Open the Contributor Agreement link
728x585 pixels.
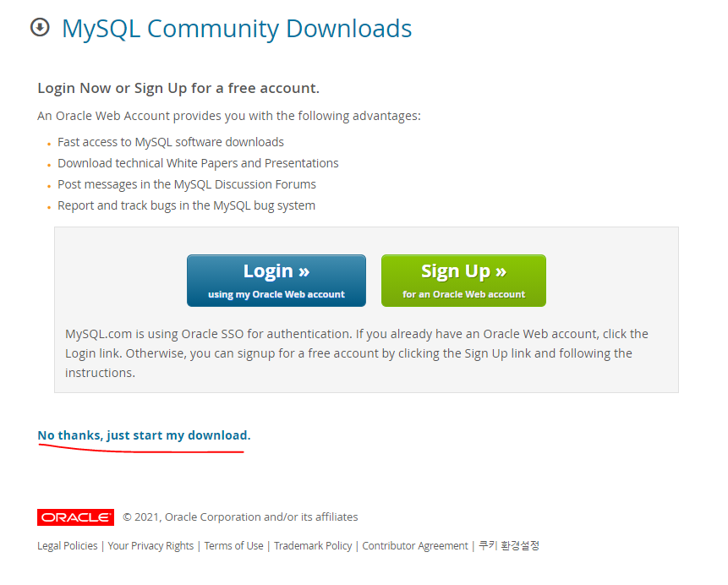click(x=415, y=546)
